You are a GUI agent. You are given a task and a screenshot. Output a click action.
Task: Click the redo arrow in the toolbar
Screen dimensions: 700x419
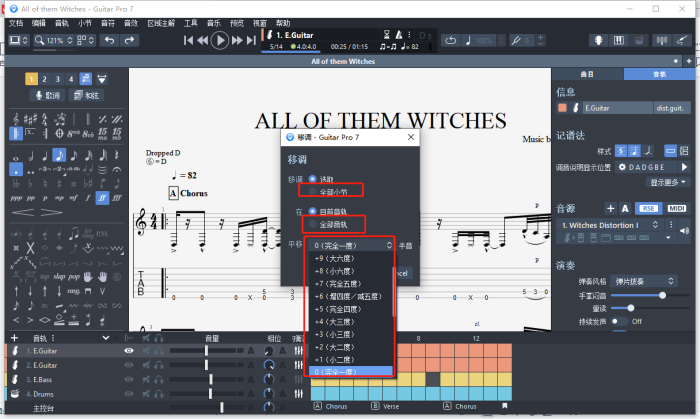point(130,40)
